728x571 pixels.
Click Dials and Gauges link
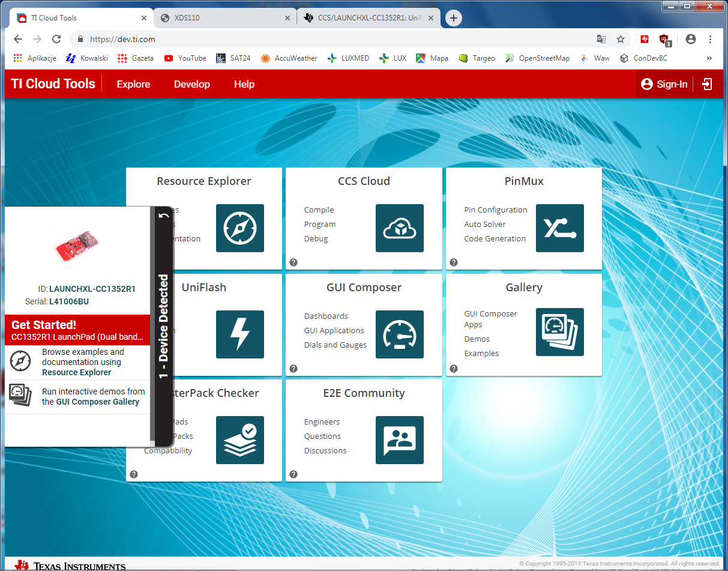click(335, 345)
